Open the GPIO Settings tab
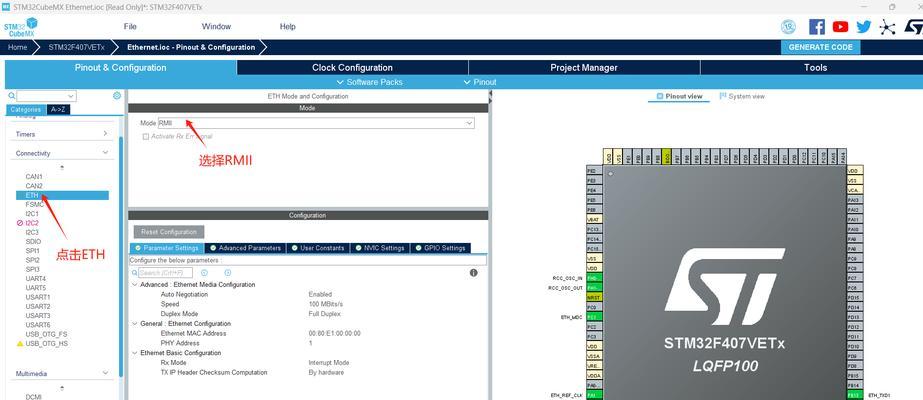Image resolution: width=923 pixels, height=400 pixels. (x=440, y=248)
